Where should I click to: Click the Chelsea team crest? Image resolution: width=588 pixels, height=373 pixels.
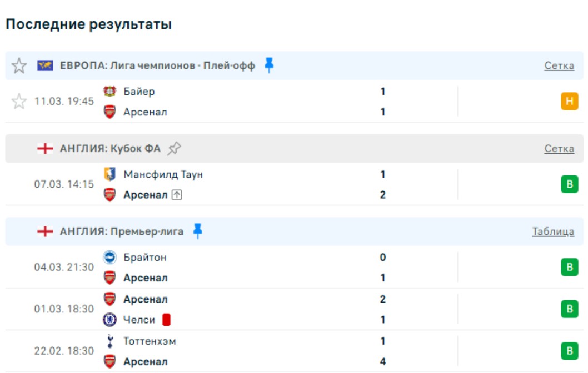click(110, 320)
